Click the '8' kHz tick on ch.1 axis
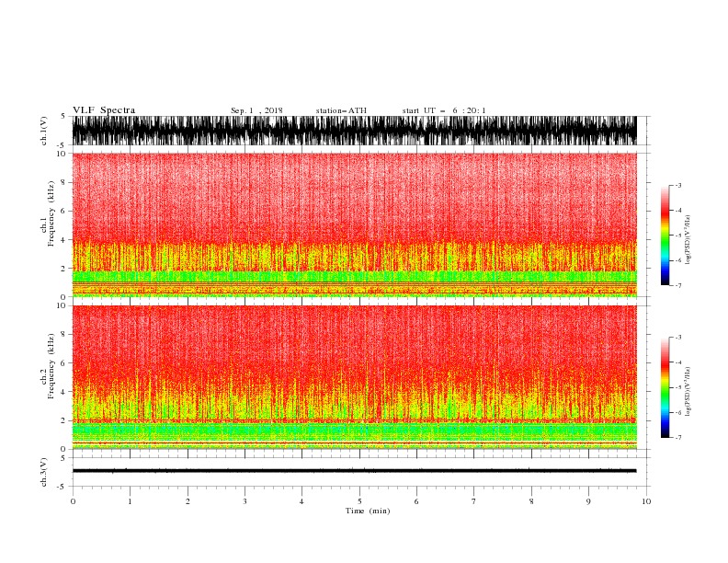 click(64, 182)
